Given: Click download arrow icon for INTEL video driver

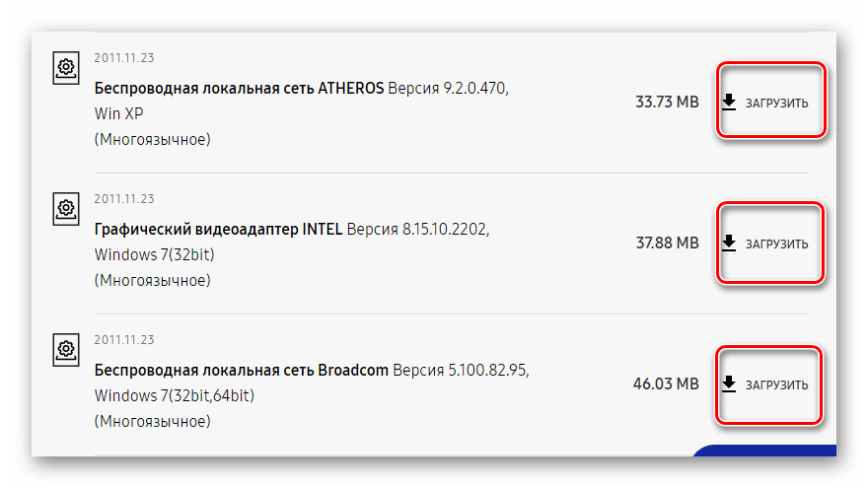Looking at the screenshot, I should click(x=729, y=243).
